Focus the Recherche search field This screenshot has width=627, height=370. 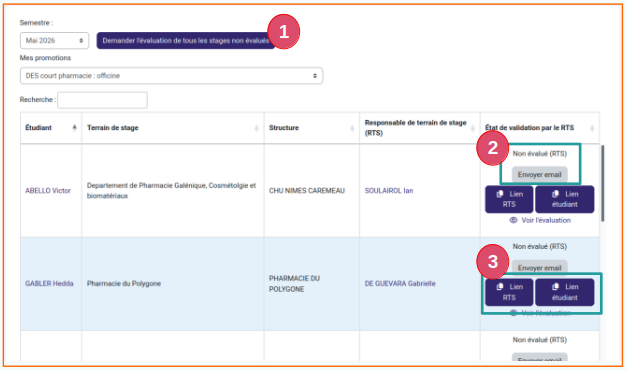pyautogui.click(x=102, y=100)
